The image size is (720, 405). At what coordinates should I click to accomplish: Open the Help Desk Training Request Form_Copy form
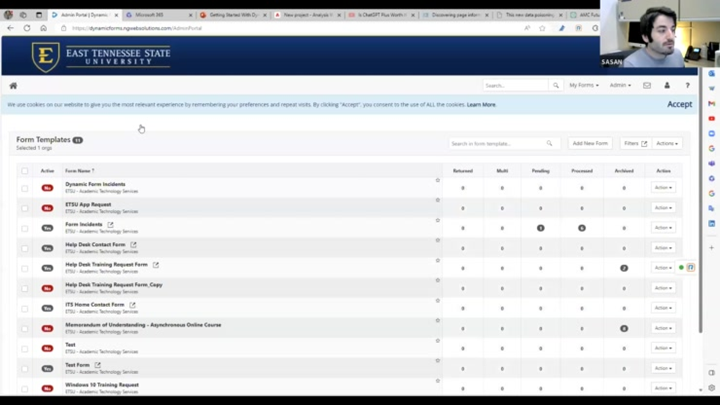tap(113, 285)
